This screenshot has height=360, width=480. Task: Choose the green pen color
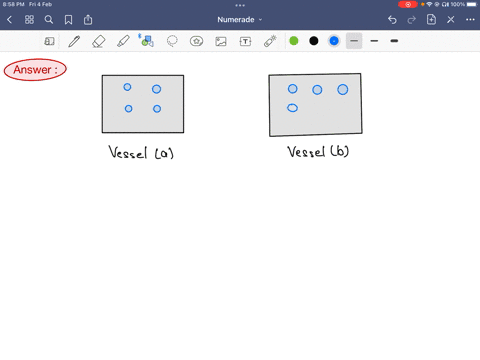pyautogui.click(x=294, y=41)
